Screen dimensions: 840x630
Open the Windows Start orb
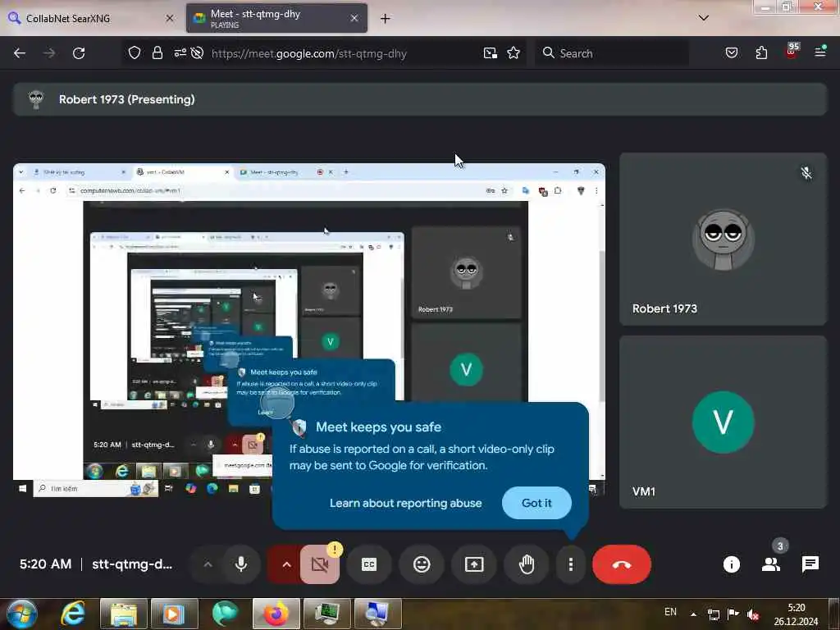22,614
